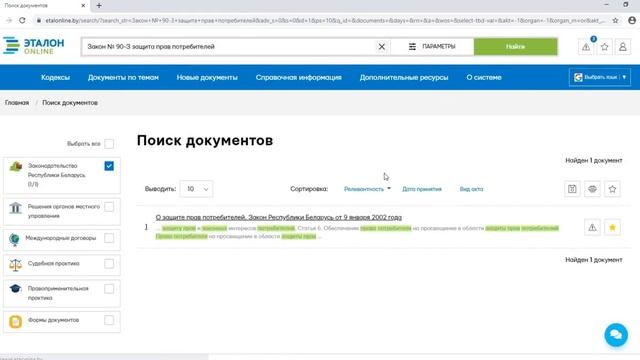
Task: Reload the page in browser
Action: click(22, 20)
